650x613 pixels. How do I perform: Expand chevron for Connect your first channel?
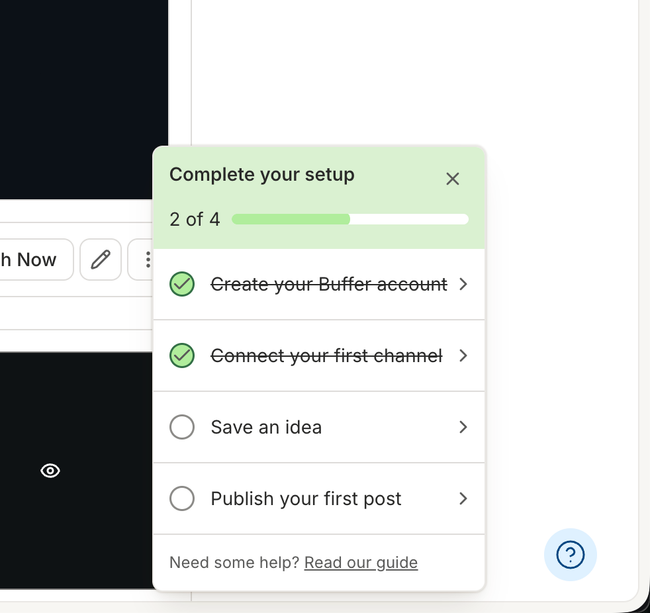[463, 356]
